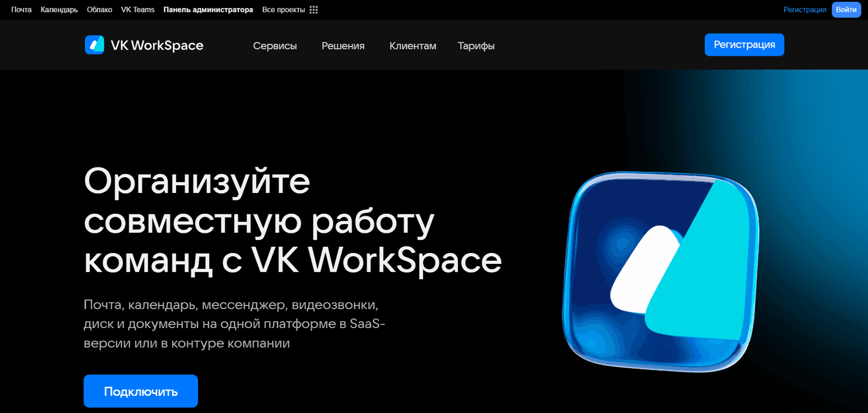Image resolution: width=868 pixels, height=413 pixels.
Task: Click the Войти button
Action: coord(846,10)
